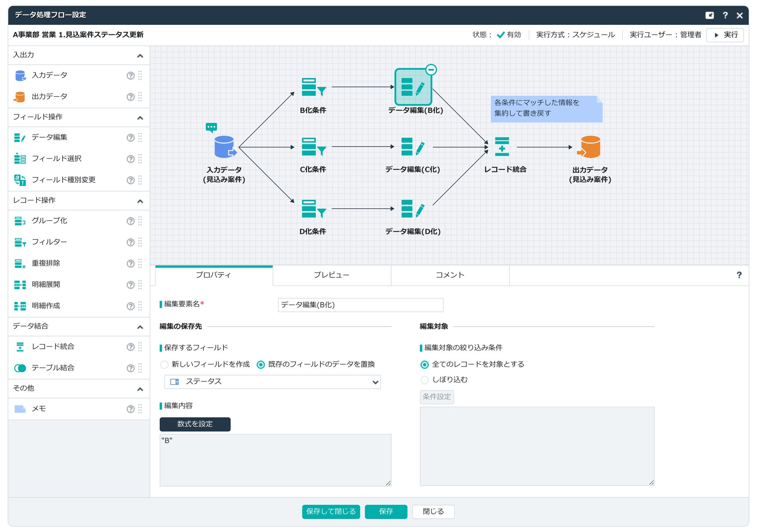Click the minus badge on データ編集(B化) node

(x=431, y=70)
